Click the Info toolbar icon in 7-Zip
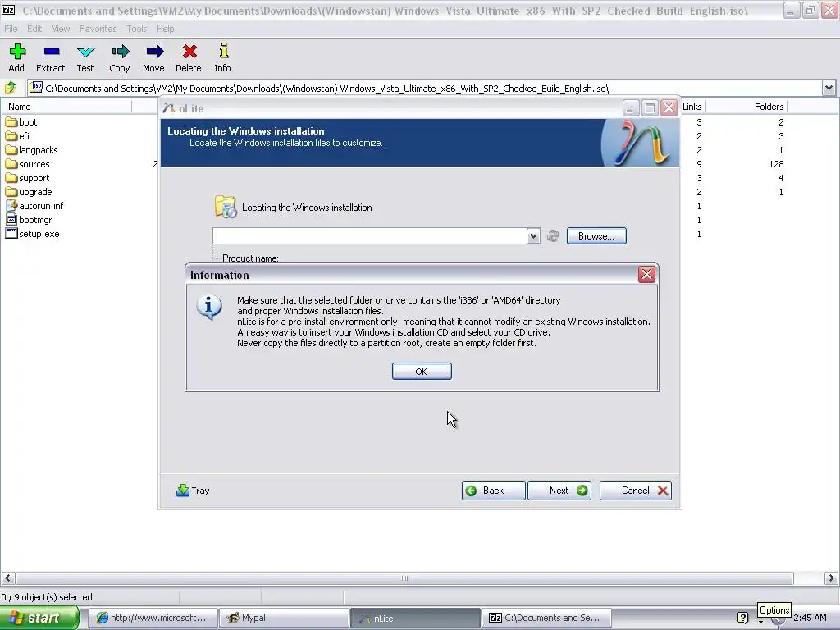Image resolution: width=840 pixels, height=630 pixels. [223, 58]
